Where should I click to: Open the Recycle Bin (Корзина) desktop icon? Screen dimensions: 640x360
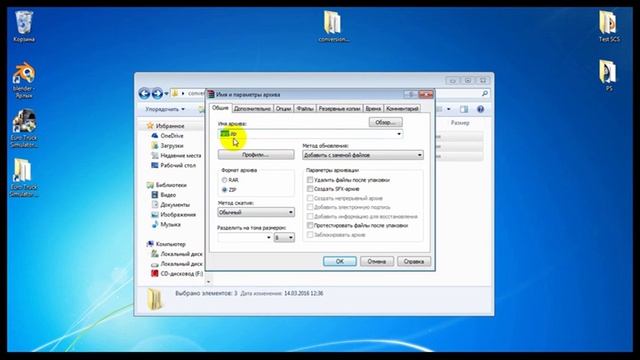(24, 26)
